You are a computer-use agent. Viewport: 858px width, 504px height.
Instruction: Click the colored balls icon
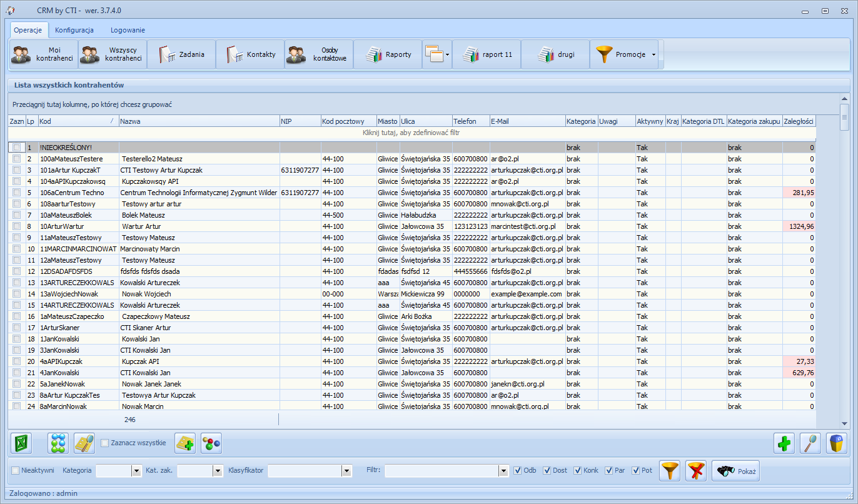click(x=211, y=443)
